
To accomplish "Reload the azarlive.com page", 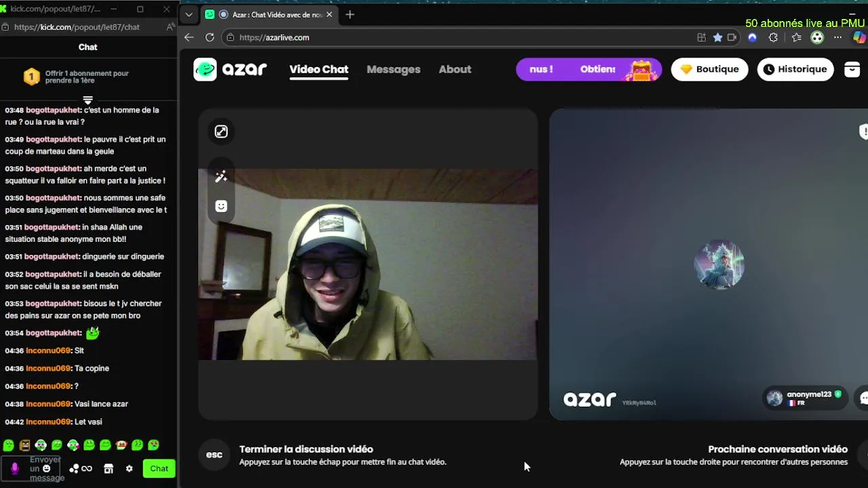I will (210, 37).
